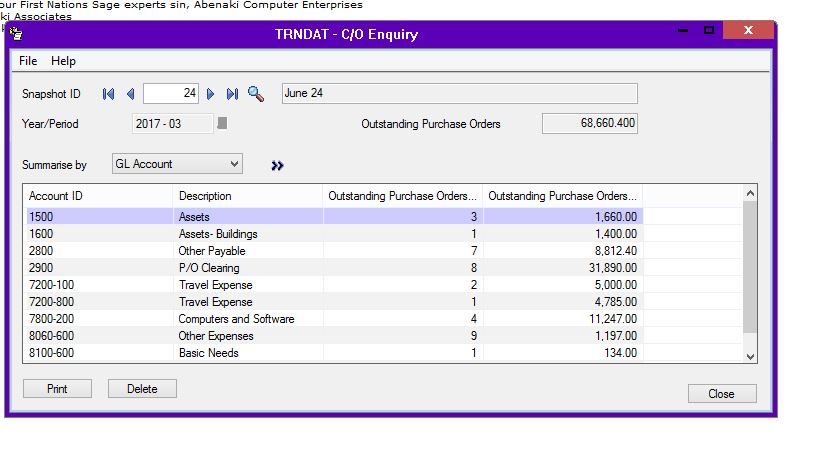Go to previous Snapshot ID record

(x=130, y=94)
